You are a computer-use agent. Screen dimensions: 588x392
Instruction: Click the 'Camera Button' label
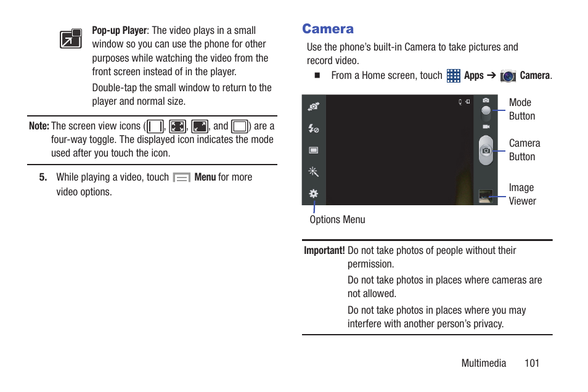pos(525,150)
